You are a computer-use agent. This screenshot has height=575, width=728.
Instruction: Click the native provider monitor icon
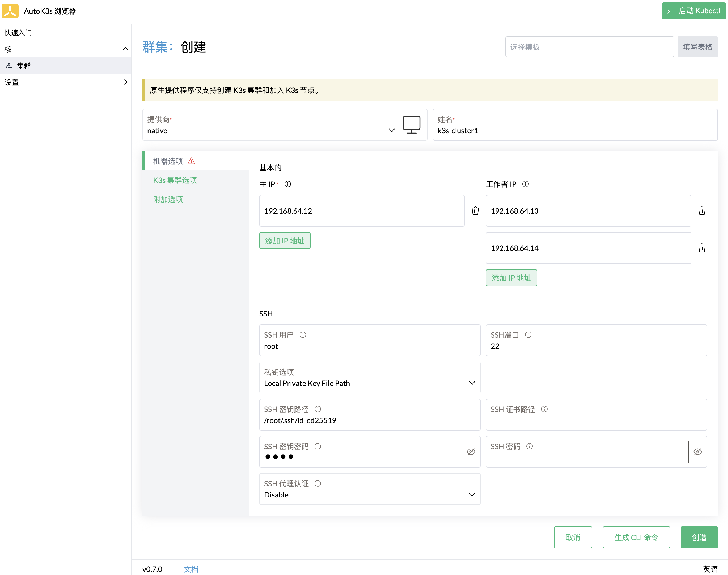tap(411, 125)
